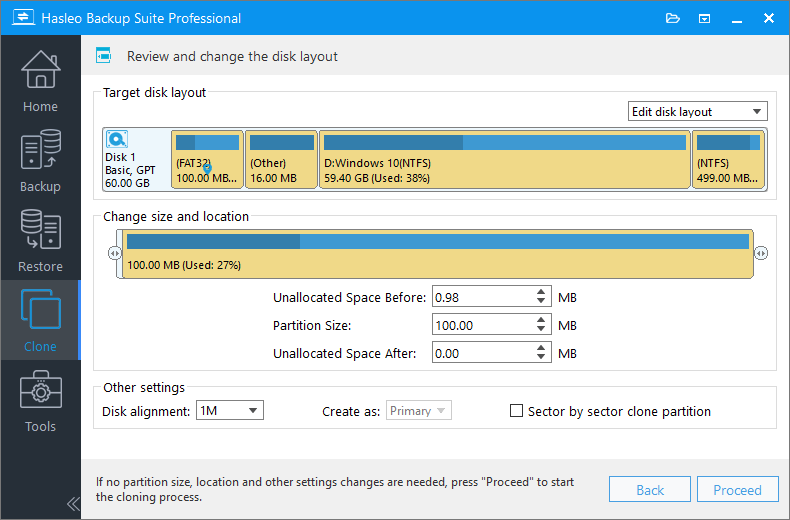Increase Unallocated Space After value

coord(541,348)
